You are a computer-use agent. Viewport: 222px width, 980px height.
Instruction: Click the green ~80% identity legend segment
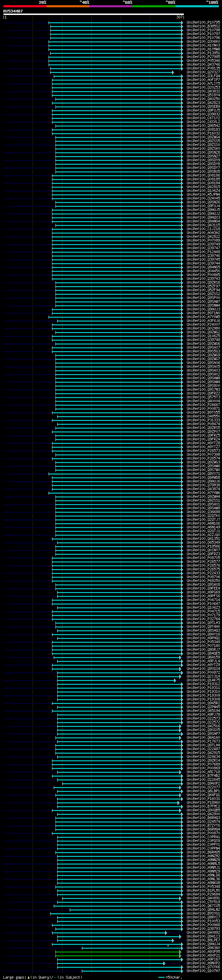(x=154, y=6)
